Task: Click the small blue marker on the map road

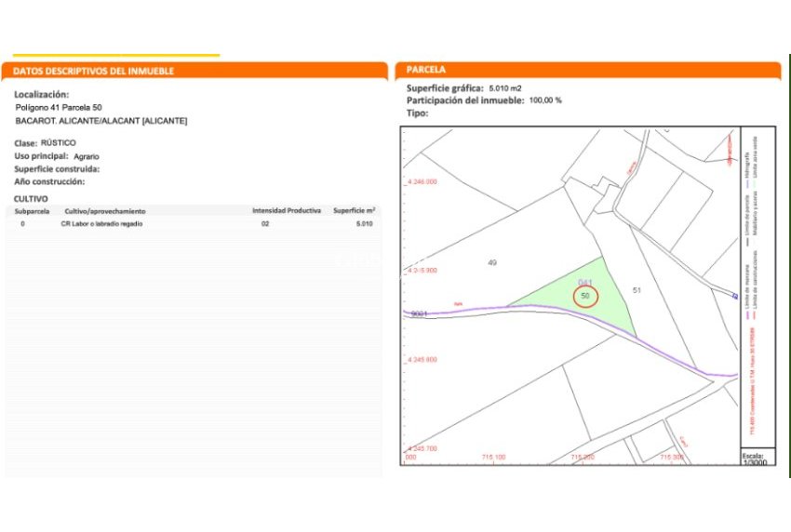Action: pos(734,297)
